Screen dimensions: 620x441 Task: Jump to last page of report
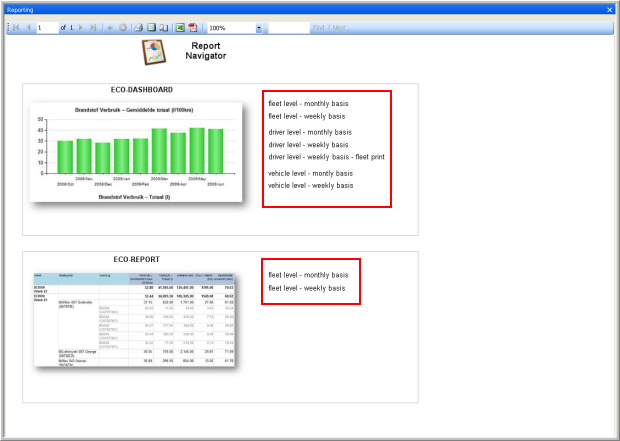[94, 28]
